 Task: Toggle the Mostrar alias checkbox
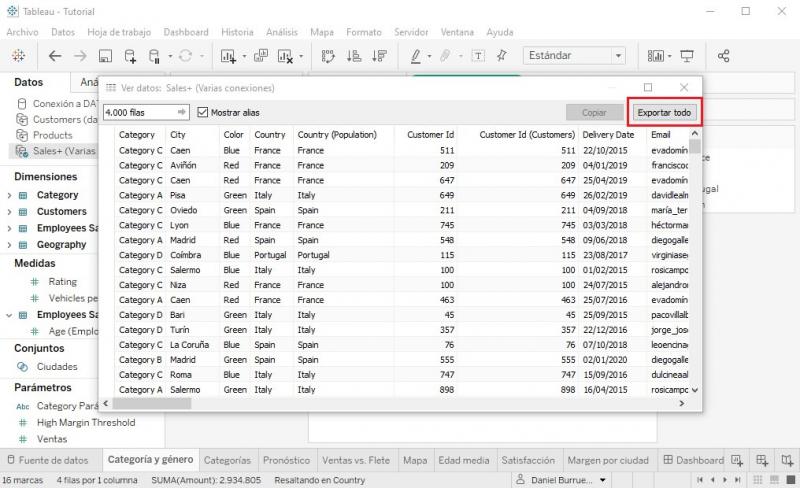(x=203, y=113)
